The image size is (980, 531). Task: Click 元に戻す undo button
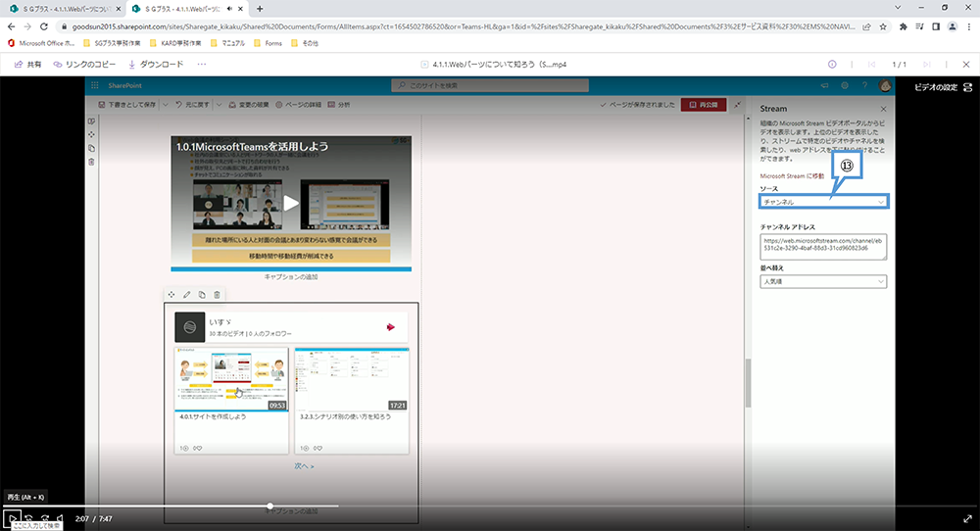[x=192, y=104]
